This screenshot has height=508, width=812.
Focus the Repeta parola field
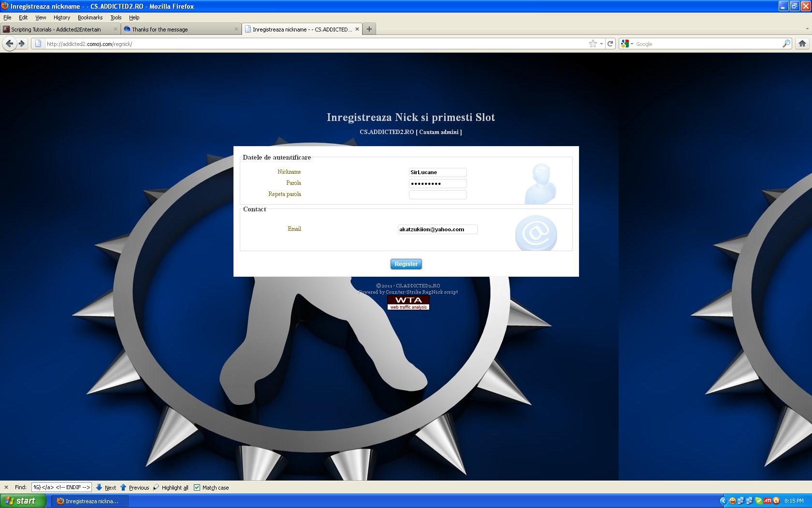438,194
